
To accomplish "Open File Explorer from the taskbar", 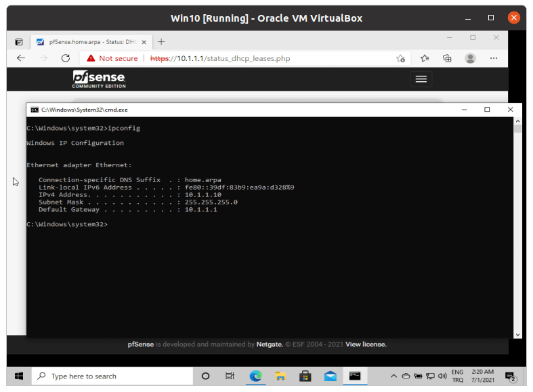I will (280, 376).
